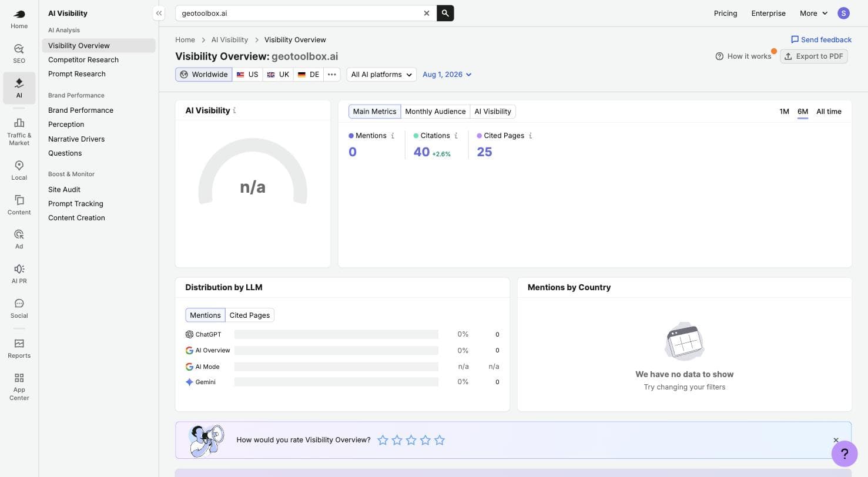868x477 pixels.
Task: Switch time range to All time
Action: pyautogui.click(x=829, y=112)
